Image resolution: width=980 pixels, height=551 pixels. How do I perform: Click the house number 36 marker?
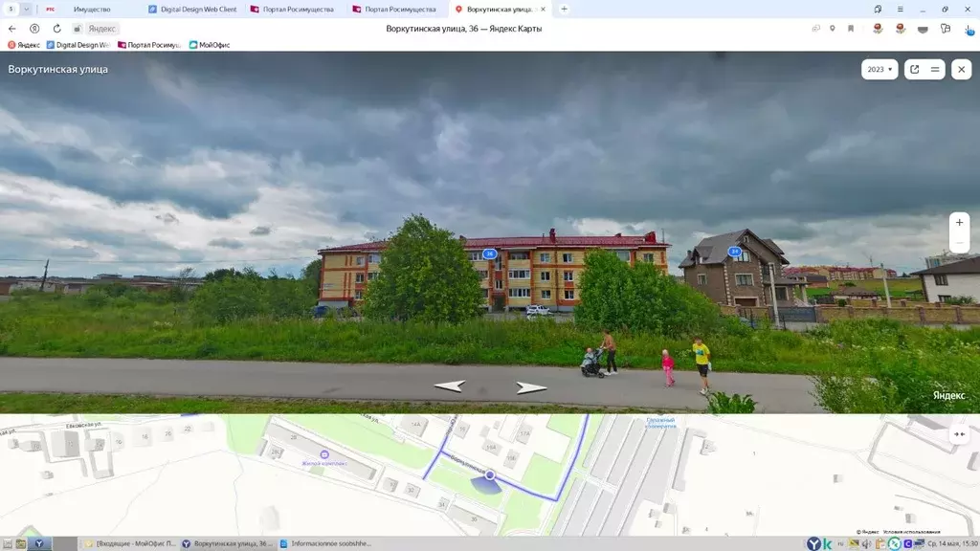(489, 253)
